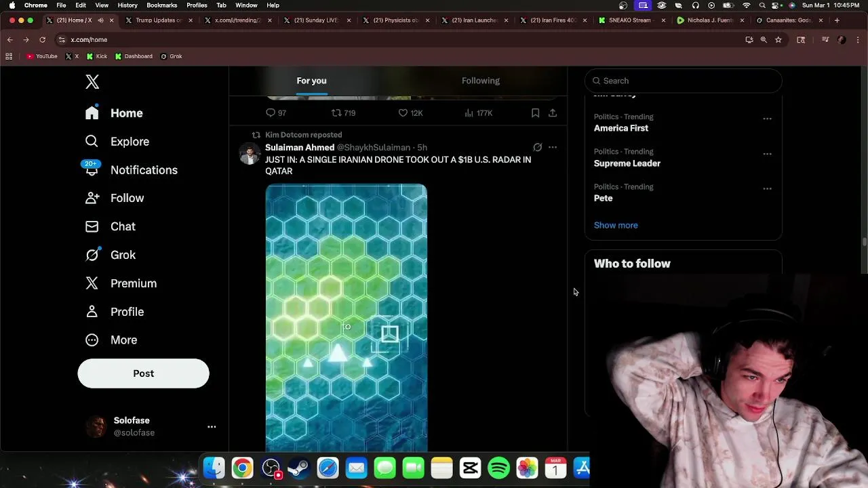
Task: Switch to the SNEAKO Stream browser tab
Action: [x=630, y=20]
